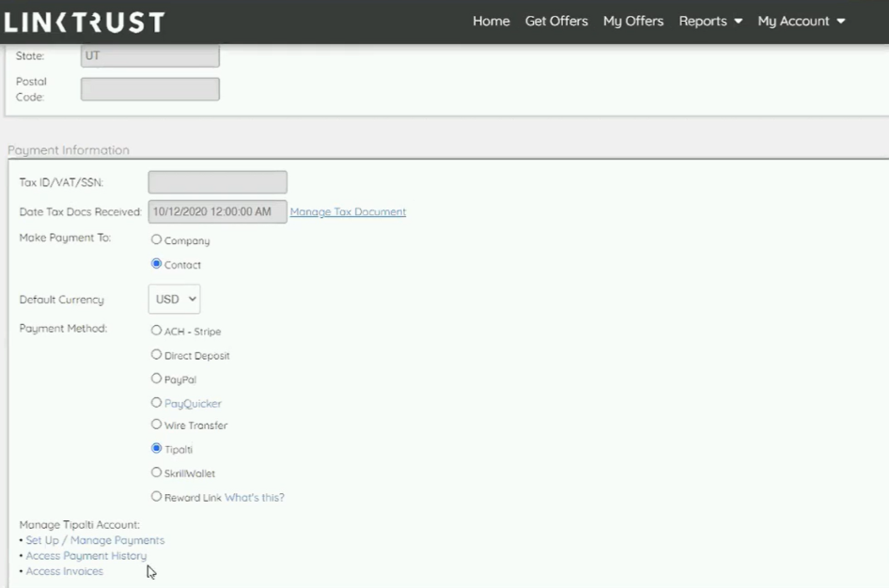Expand the My Account dropdown menu
Viewport: 889px width, 588px height.
pyautogui.click(x=801, y=21)
